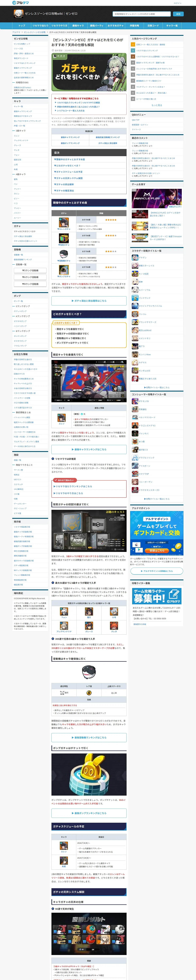
Task: Open the ペルソナ3リロード game icon
Action: click(135, 417)
